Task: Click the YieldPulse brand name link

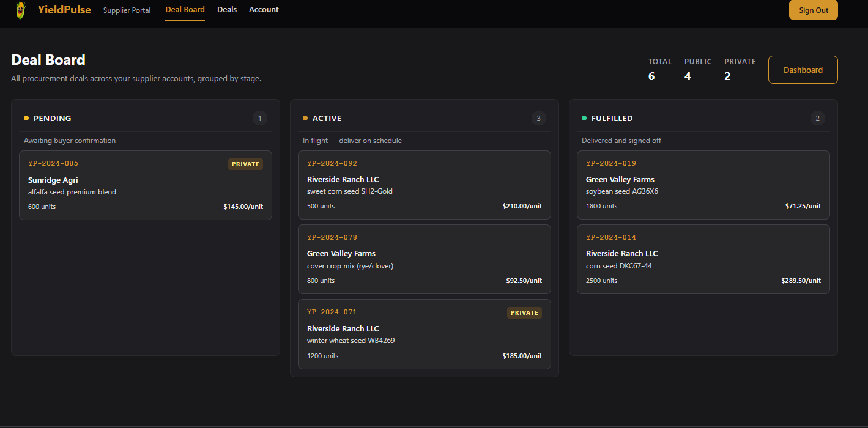Action: pos(64,10)
